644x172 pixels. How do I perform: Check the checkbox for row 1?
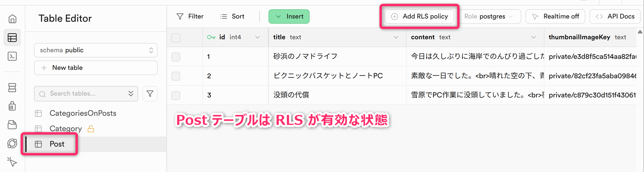coord(176,57)
